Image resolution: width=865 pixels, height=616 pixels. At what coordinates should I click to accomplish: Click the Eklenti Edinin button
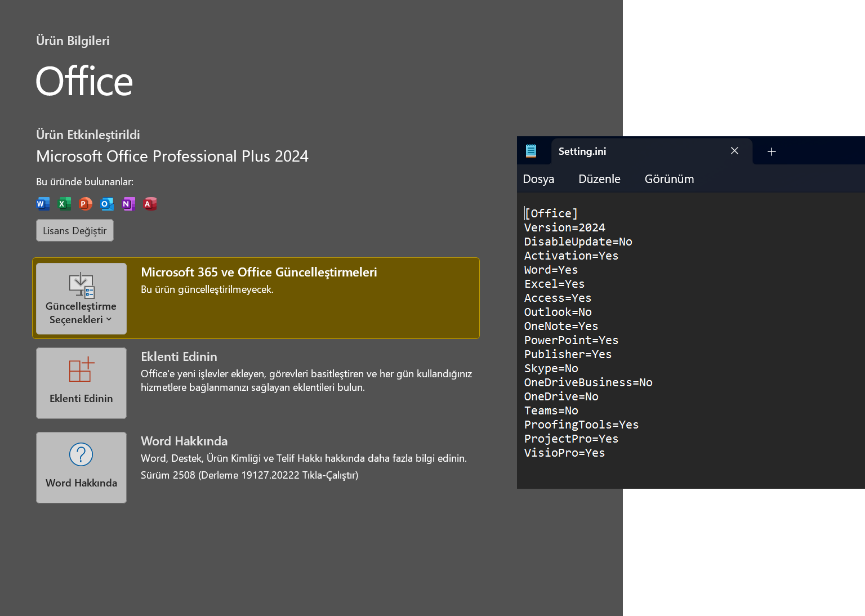tap(81, 383)
